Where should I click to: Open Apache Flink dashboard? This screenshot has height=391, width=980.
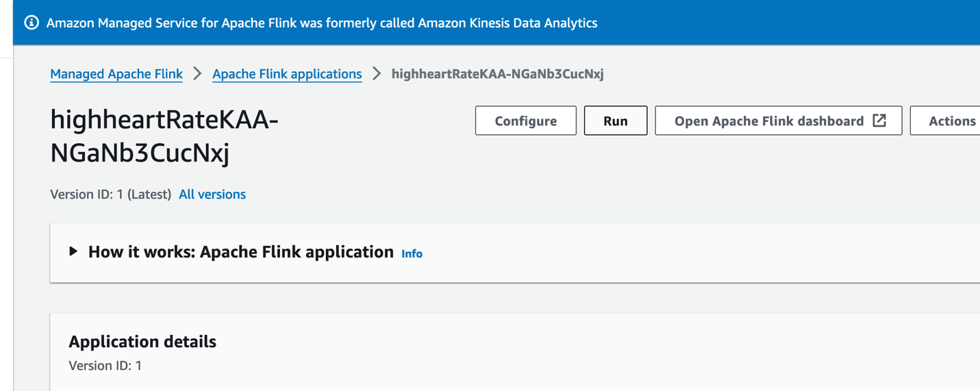point(769,121)
